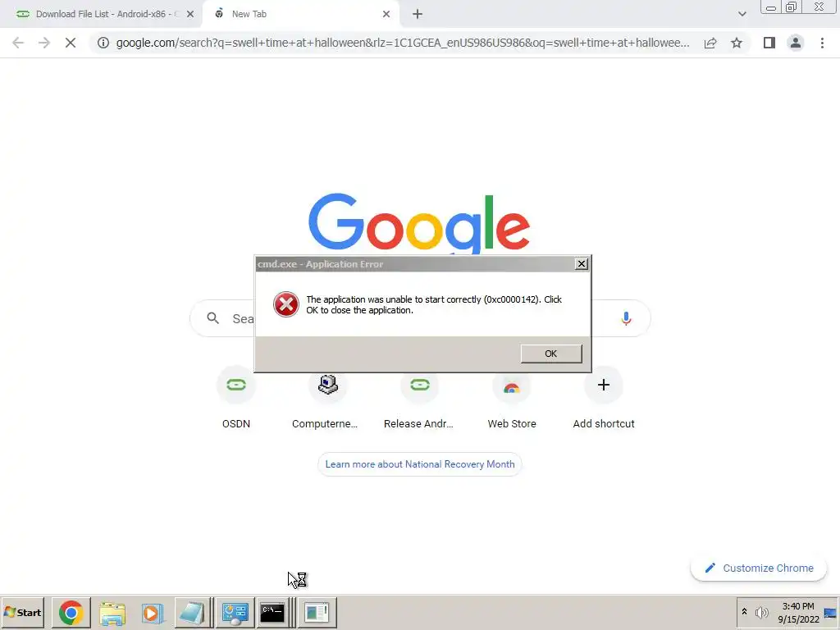
Task: Click OK in the cmd.exe error dialog
Action: click(550, 354)
